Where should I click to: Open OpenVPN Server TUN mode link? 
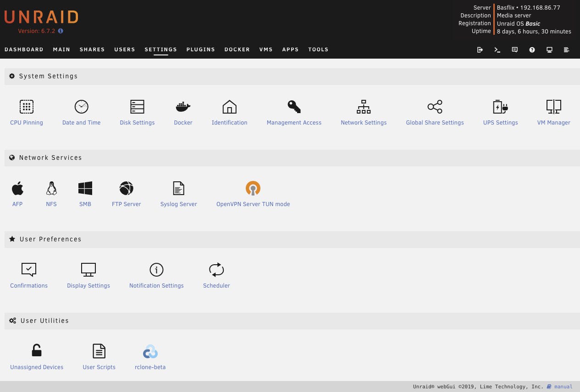click(253, 204)
